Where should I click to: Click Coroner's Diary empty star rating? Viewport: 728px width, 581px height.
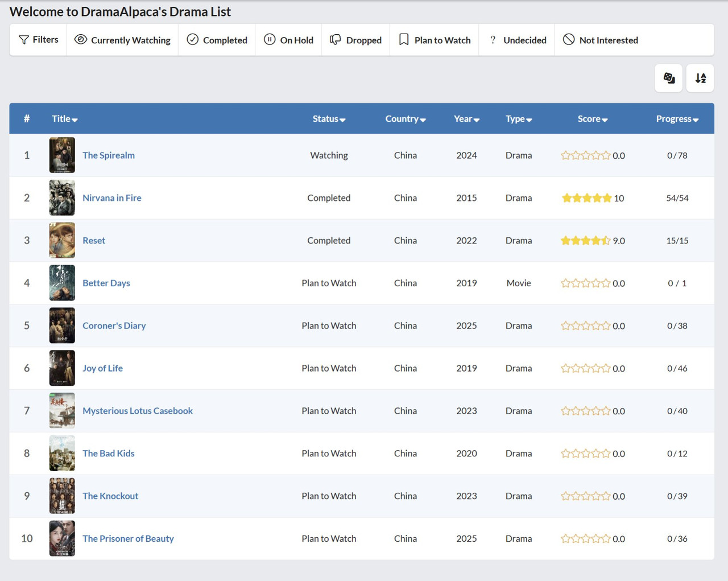[586, 325]
